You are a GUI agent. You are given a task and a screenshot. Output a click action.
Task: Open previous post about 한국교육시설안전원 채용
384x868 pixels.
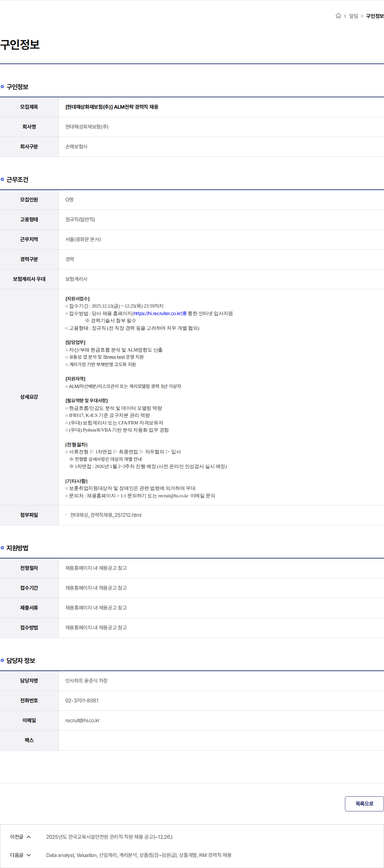tap(109, 837)
